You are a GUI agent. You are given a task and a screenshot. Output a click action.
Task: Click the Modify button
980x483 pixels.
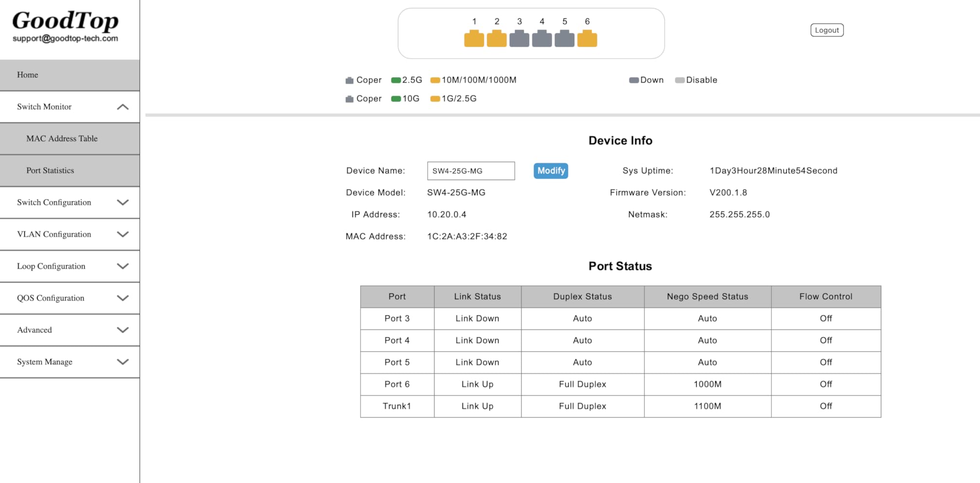click(551, 171)
